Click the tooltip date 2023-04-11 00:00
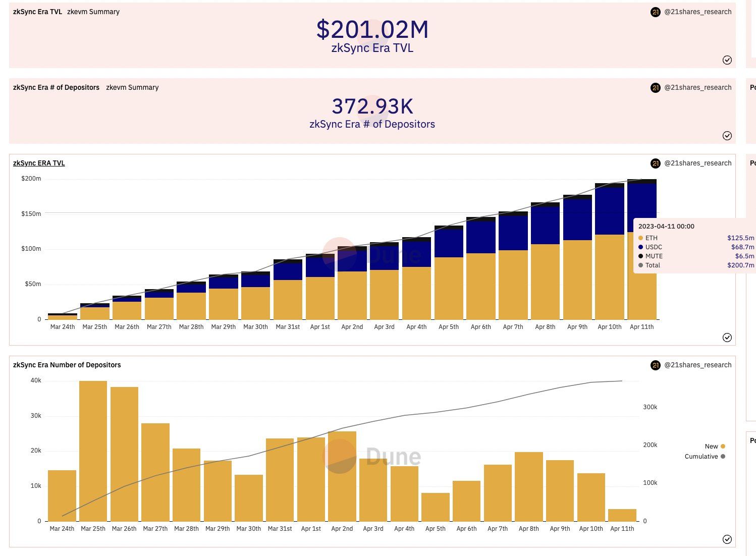756x556 pixels. [x=666, y=227]
